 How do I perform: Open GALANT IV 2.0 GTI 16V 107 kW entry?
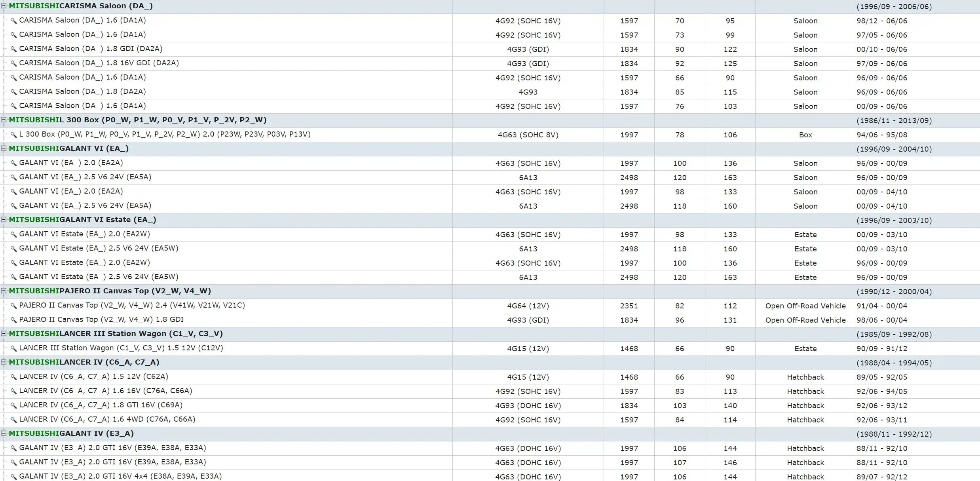pyautogui.click(x=112, y=462)
